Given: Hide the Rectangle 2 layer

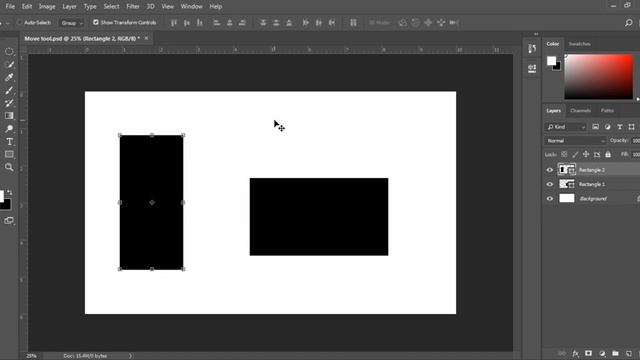Looking at the screenshot, I should tap(550, 170).
